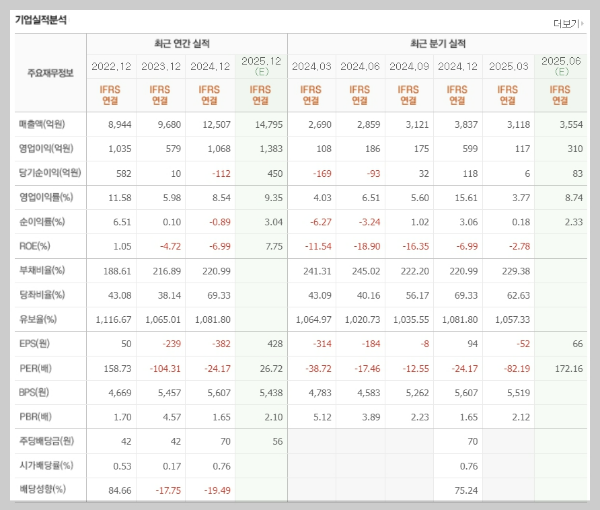Click the 84.66 payout ratio value
Screen dimensions: 600x510
point(120,490)
